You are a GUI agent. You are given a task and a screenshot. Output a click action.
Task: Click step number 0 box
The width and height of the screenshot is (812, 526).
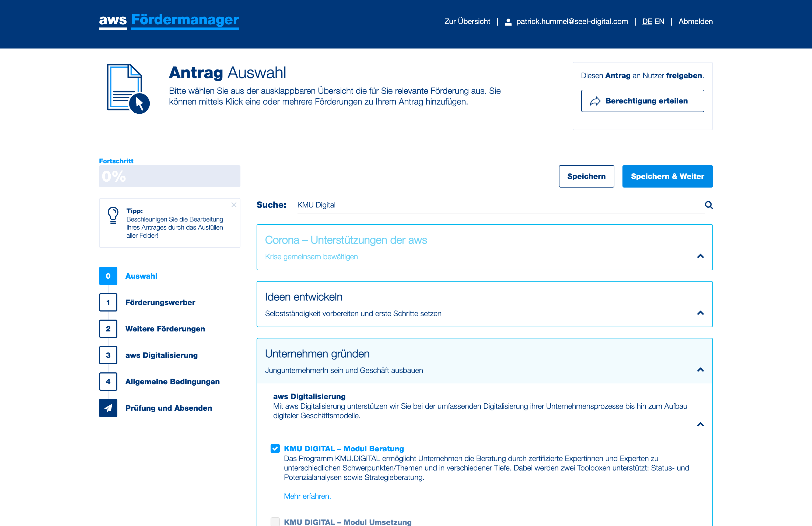click(108, 276)
